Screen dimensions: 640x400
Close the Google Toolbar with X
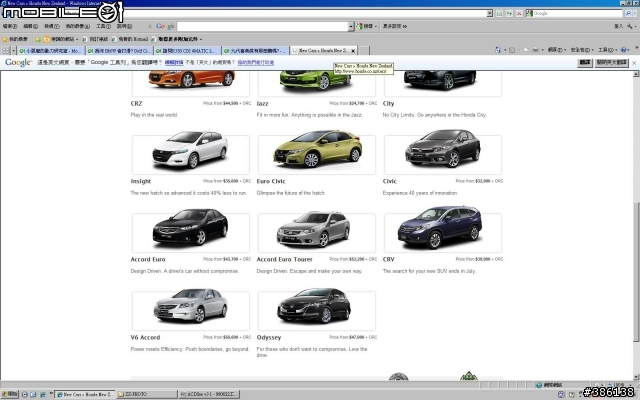point(150,26)
